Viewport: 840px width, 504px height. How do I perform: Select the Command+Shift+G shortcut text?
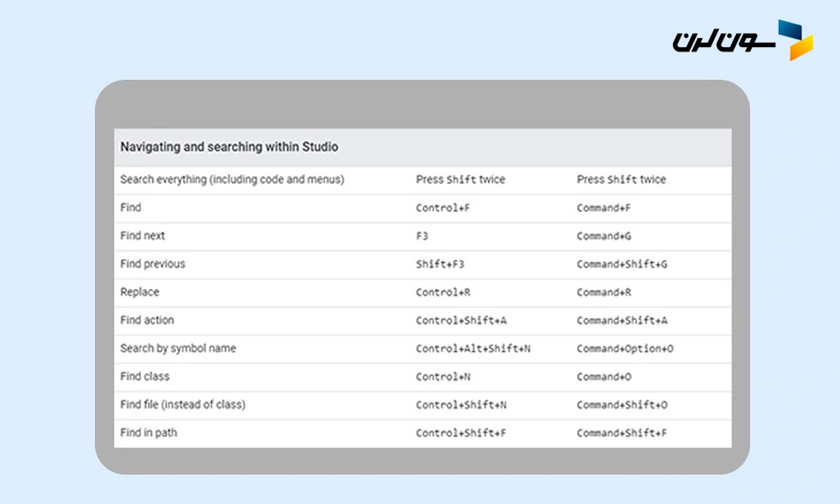tap(622, 265)
